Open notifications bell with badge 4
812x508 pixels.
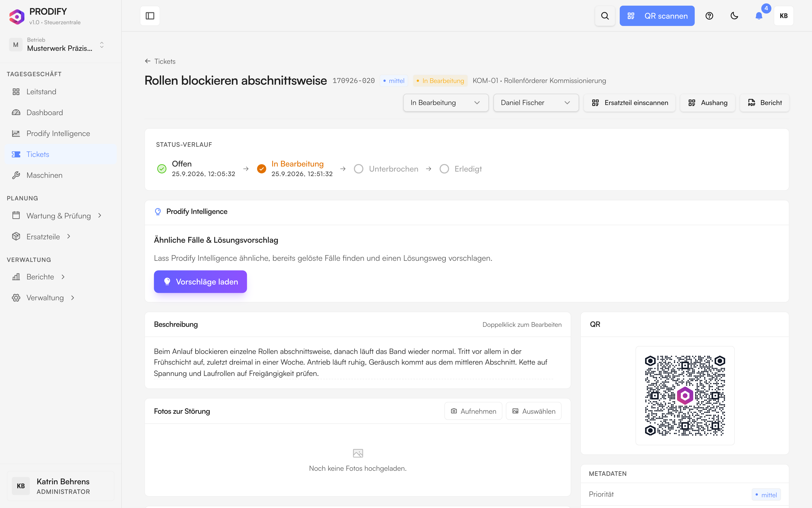(759, 16)
